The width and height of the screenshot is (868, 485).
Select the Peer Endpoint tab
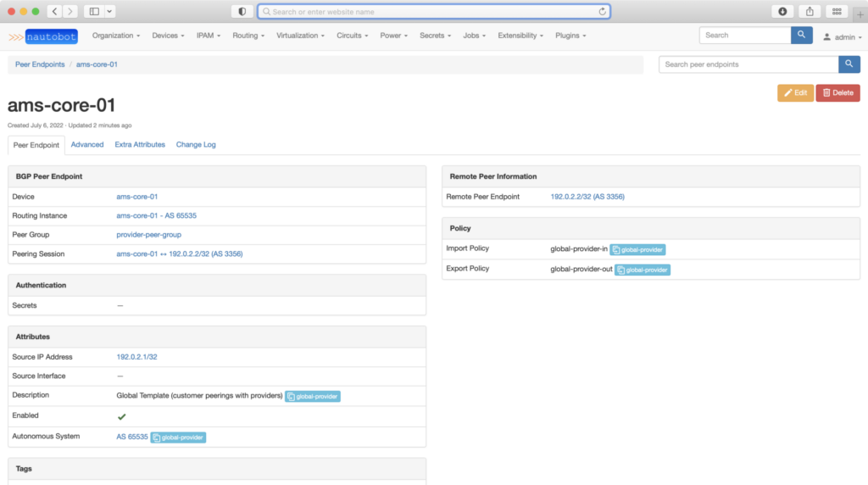36,145
